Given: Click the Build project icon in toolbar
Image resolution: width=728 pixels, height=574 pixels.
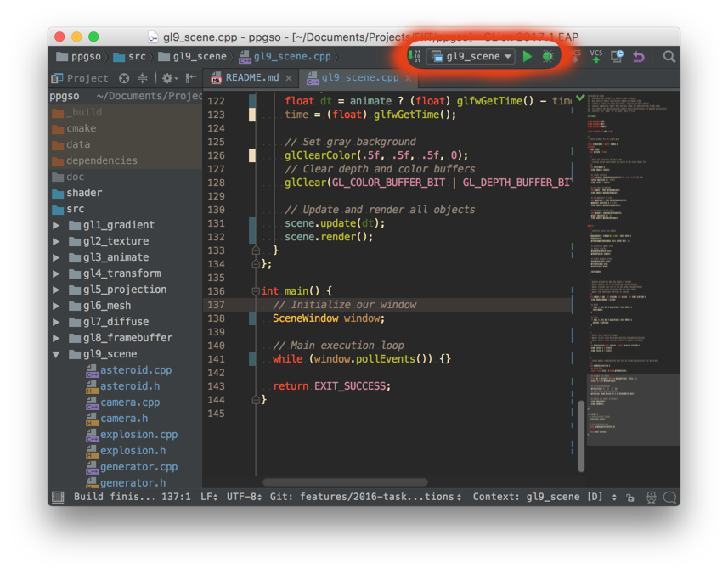Looking at the screenshot, I should [x=414, y=56].
